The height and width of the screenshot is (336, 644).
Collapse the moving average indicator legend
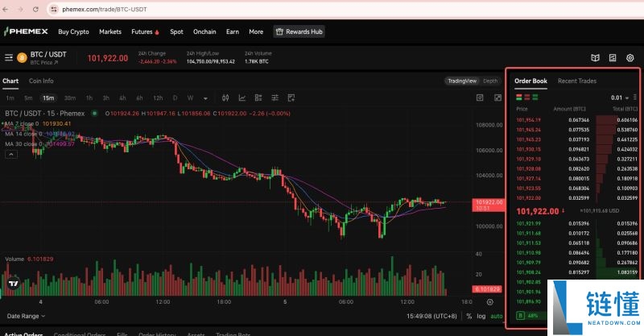[x=11, y=155]
